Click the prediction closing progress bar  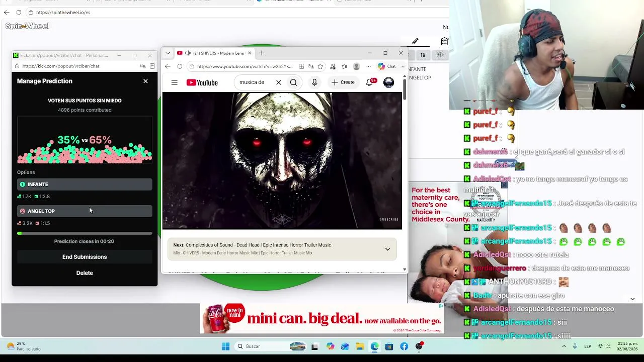[x=85, y=233]
